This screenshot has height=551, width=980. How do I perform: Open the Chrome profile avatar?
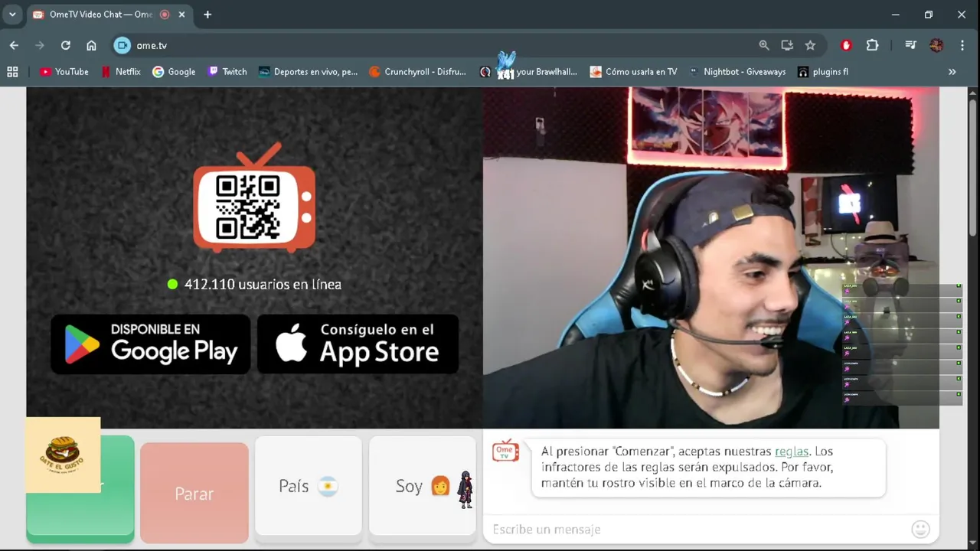pos(936,45)
